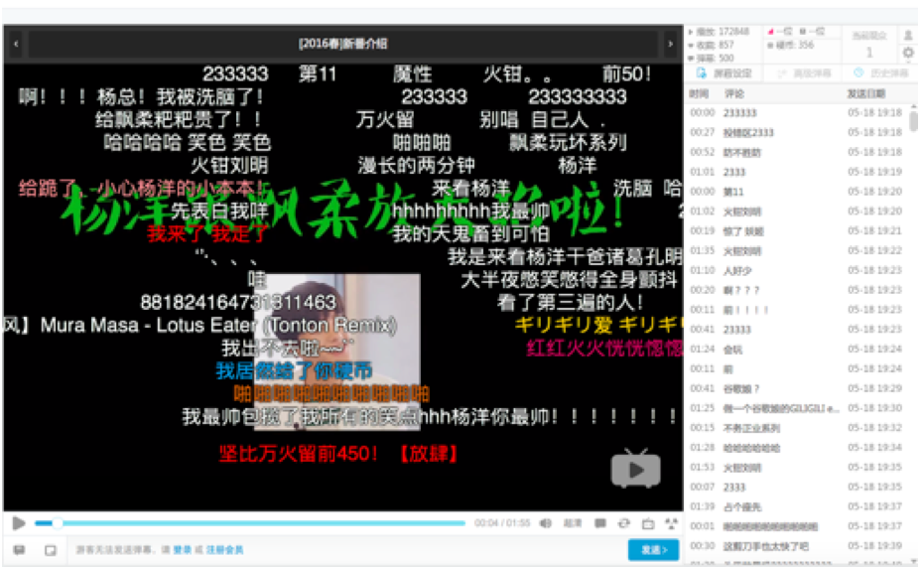Select the danmaku row at 00:01
This screenshot has height=568, width=924.
tap(797, 526)
